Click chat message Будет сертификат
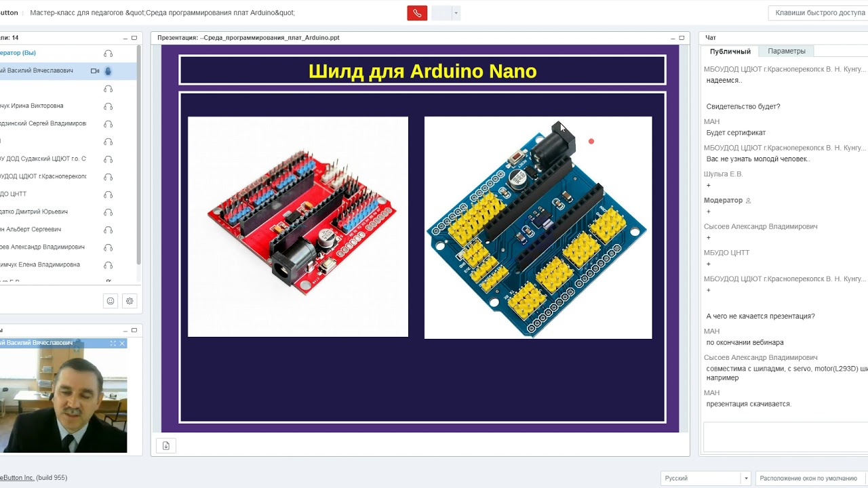This screenshot has height=488, width=868. 736,133
